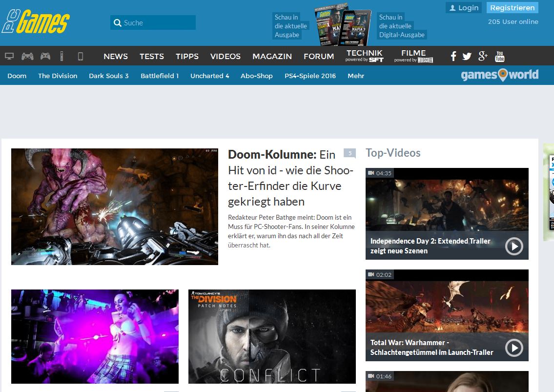The width and height of the screenshot is (554, 392).
Task: Click 'Redakteur Peter Bathge meint' teaser text
Action: 291,231
